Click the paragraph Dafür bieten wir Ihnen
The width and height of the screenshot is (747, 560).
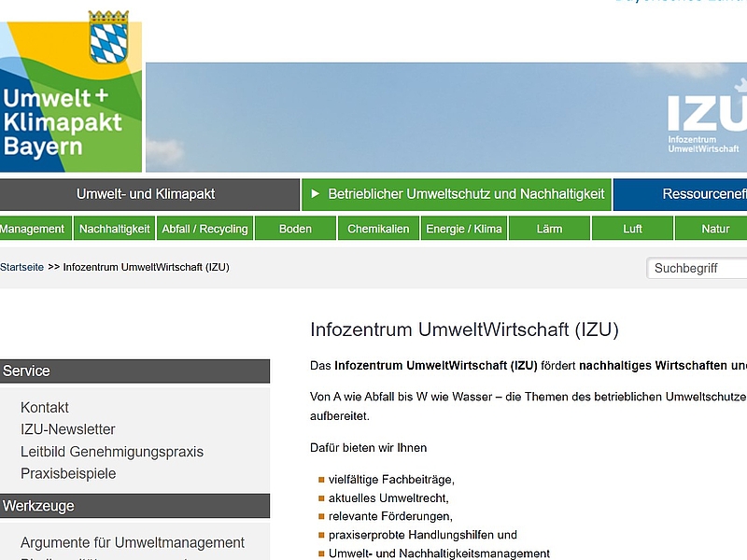tap(368, 448)
